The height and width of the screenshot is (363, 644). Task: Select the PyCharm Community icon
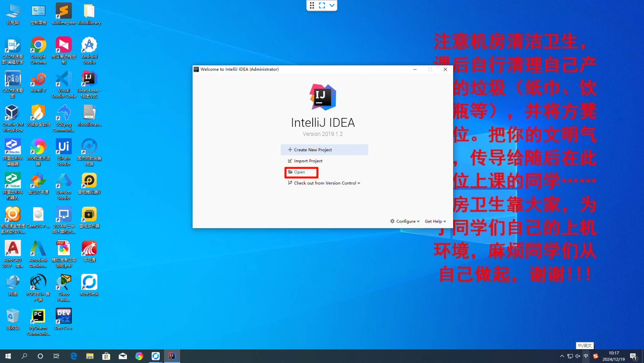(38, 322)
